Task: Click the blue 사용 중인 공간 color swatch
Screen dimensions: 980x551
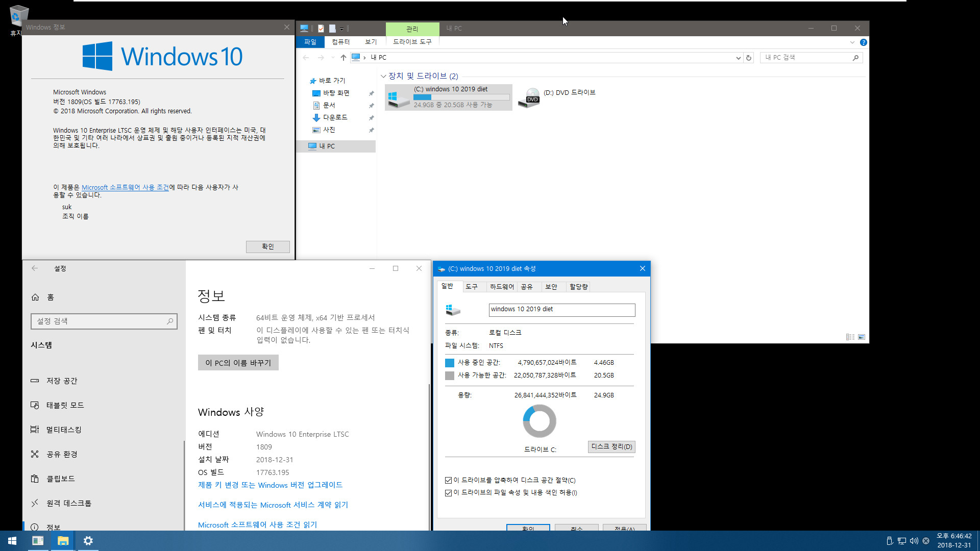Action: pyautogui.click(x=450, y=363)
